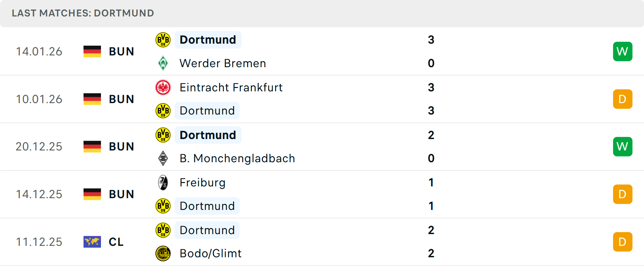644x266 pixels.
Task: Open the Eintracht Frankfurt team link
Action: [231, 87]
